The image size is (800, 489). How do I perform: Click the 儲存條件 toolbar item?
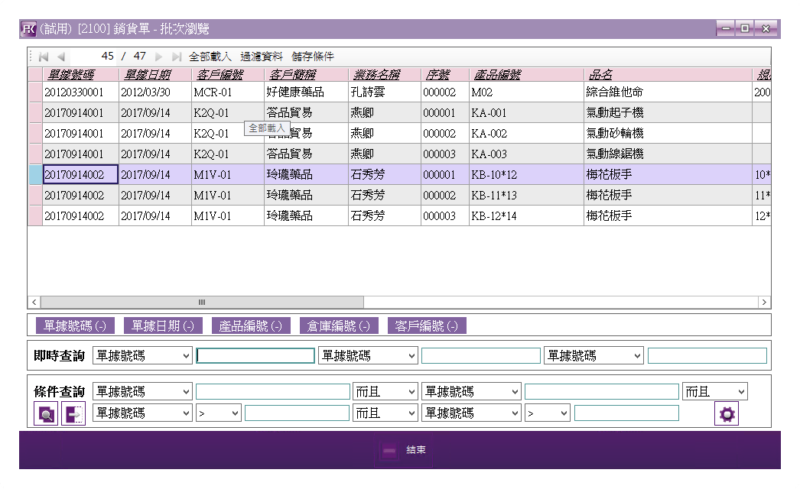coord(313,57)
